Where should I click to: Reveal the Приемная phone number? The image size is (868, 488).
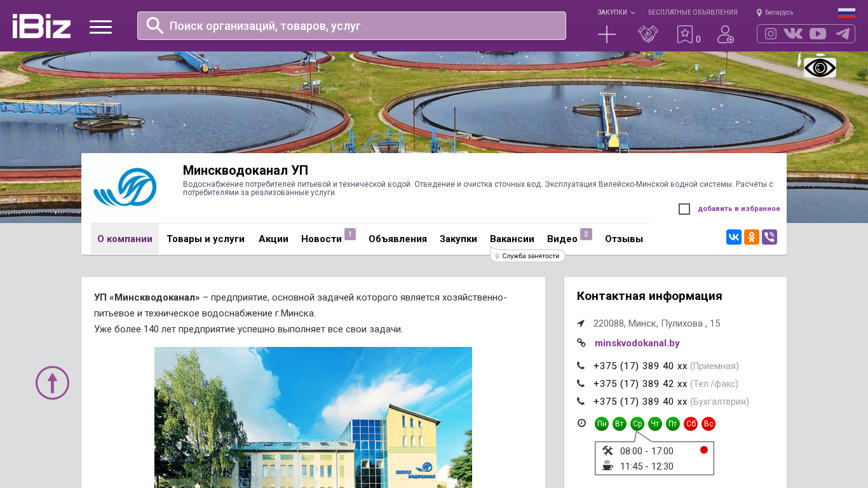[641, 366]
